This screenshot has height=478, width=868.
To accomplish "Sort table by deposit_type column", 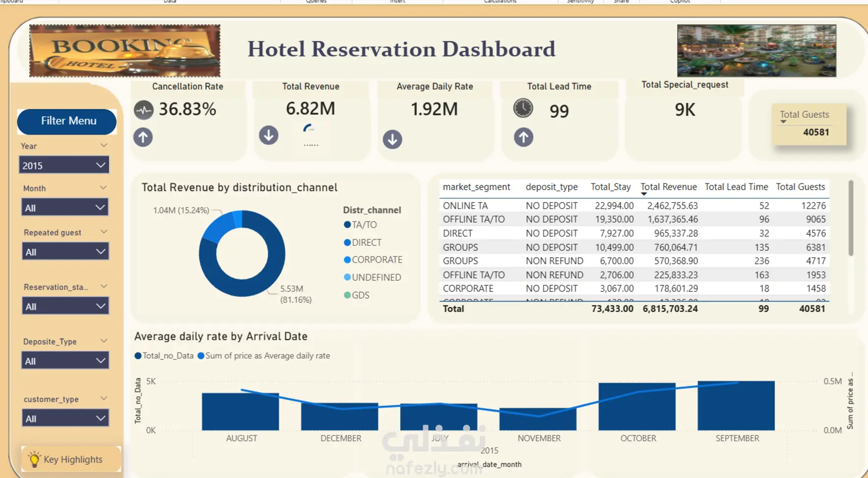I will 552,187.
